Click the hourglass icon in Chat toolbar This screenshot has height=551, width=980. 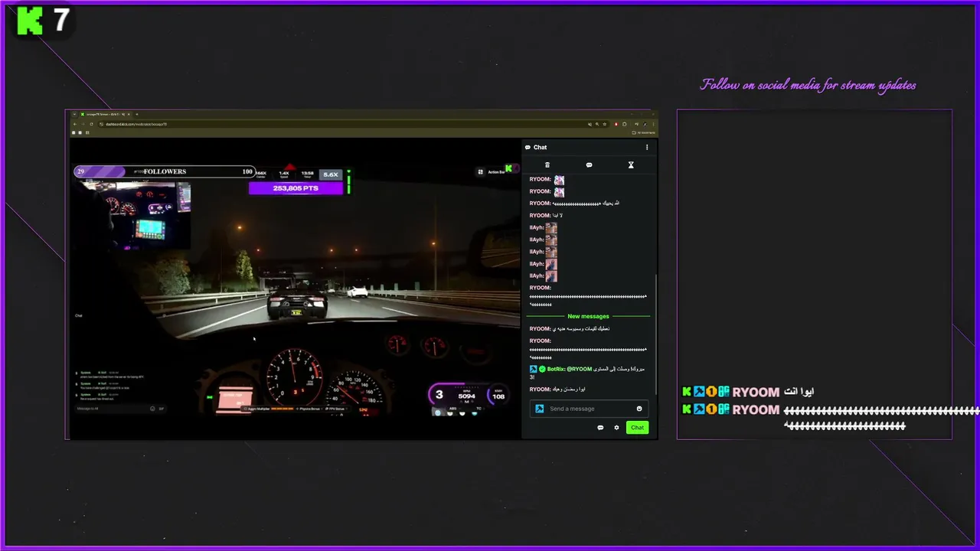[x=631, y=165]
